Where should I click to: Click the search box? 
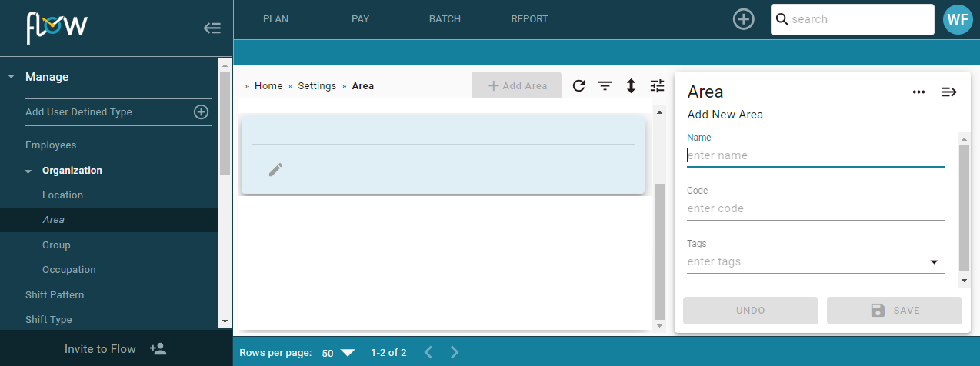pyautogui.click(x=852, y=19)
